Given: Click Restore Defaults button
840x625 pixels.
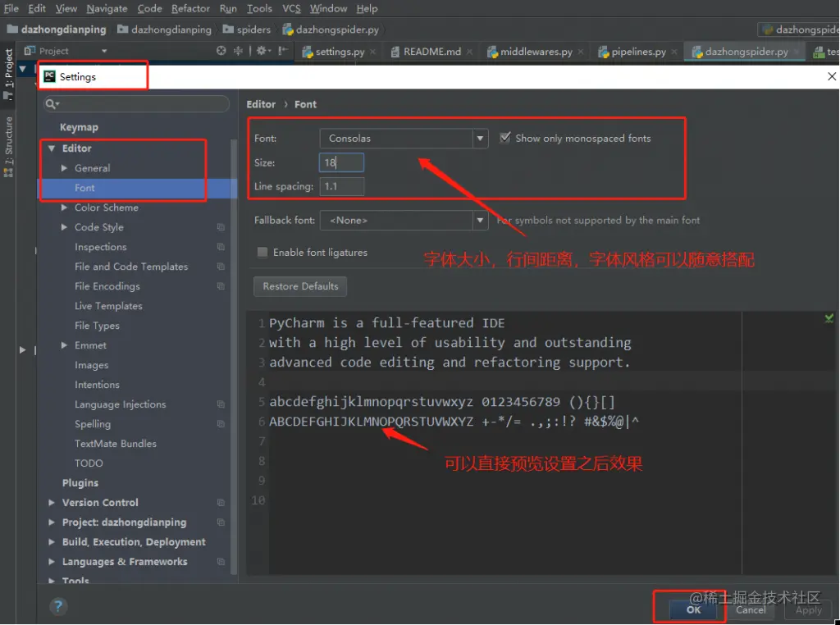Looking at the screenshot, I should tap(300, 286).
